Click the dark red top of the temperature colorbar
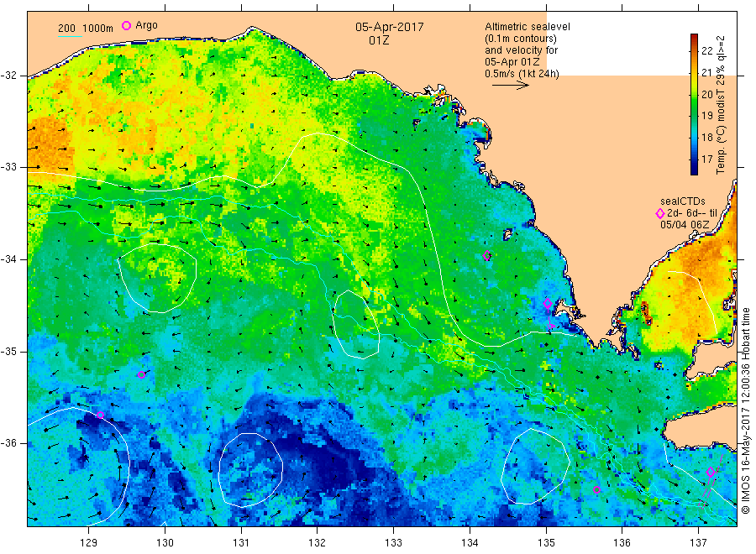 (x=695, y=38)
